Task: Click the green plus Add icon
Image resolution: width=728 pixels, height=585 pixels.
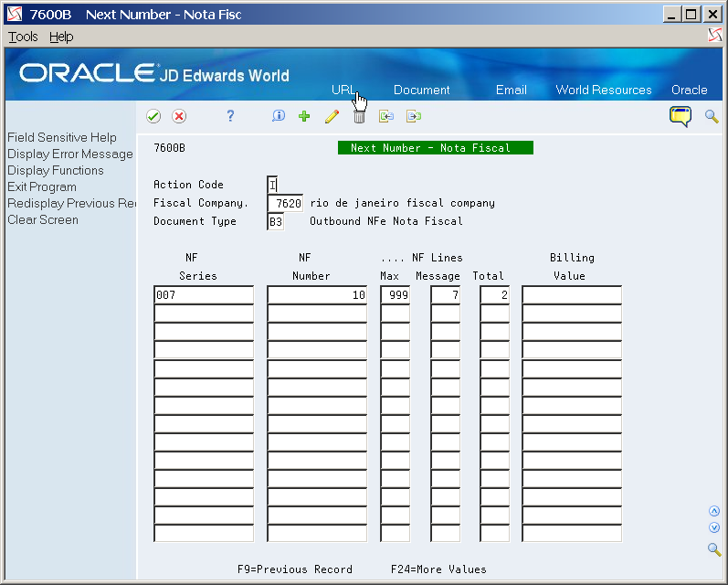Action: (x=304, y=116)
